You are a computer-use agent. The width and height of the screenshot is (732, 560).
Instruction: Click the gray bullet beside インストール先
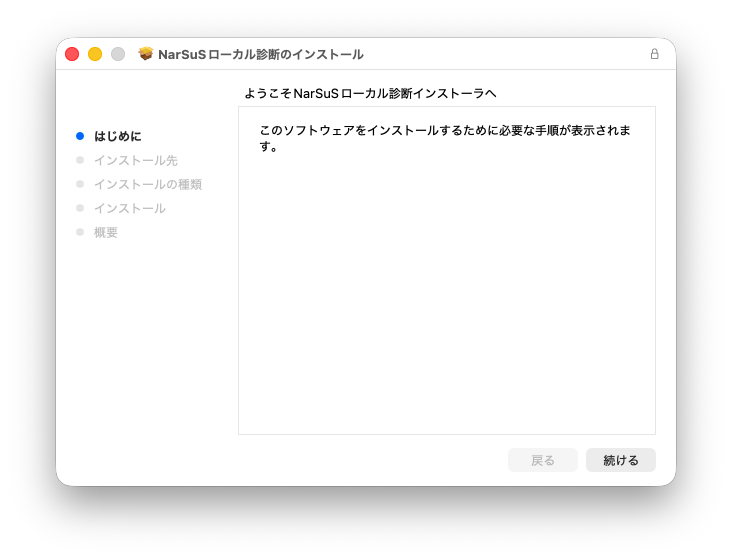(x=80, y=160)
